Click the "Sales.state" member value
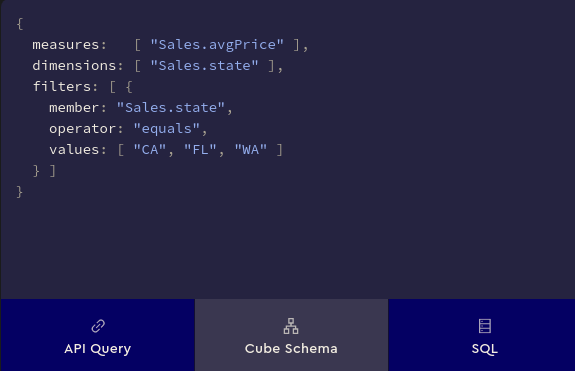The width and height of the screenshot is (575, 371). 171,108
